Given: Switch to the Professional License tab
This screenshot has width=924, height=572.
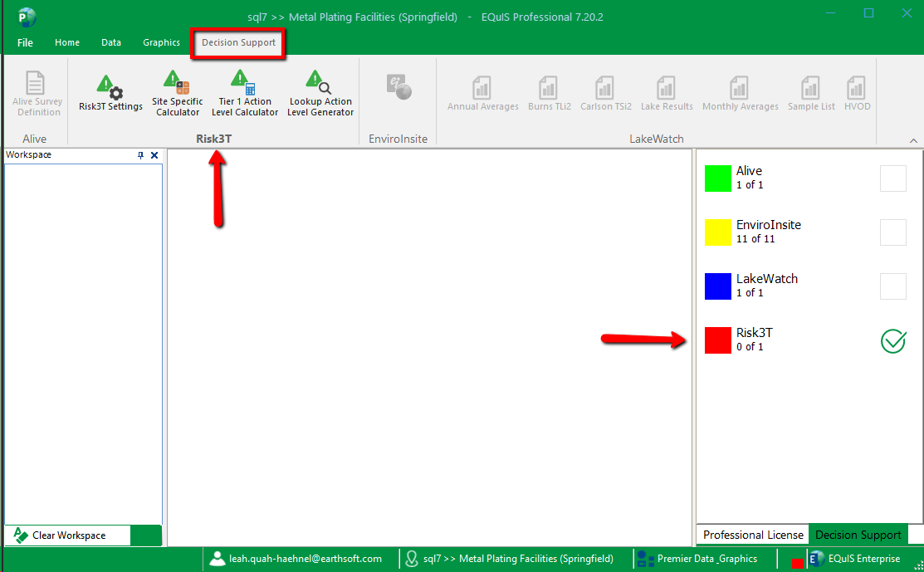Looking at the screenshot, I should tap(753, 535).
